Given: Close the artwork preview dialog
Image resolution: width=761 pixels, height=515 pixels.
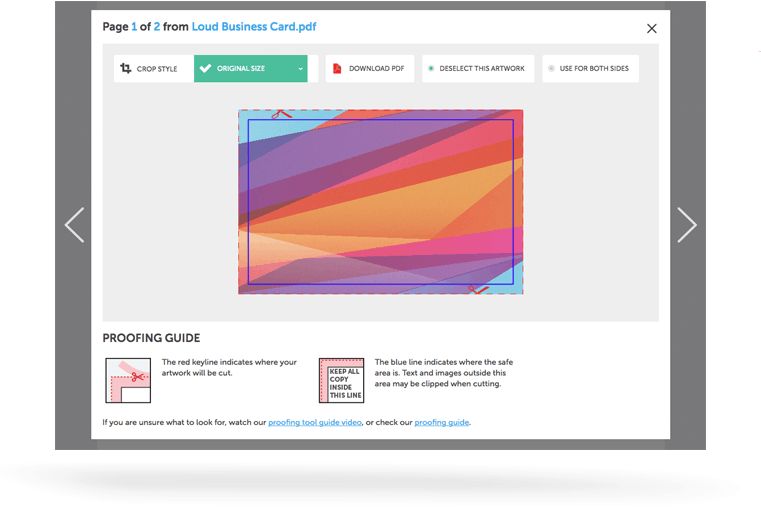Looking at the screenshot, I should 652,29.
